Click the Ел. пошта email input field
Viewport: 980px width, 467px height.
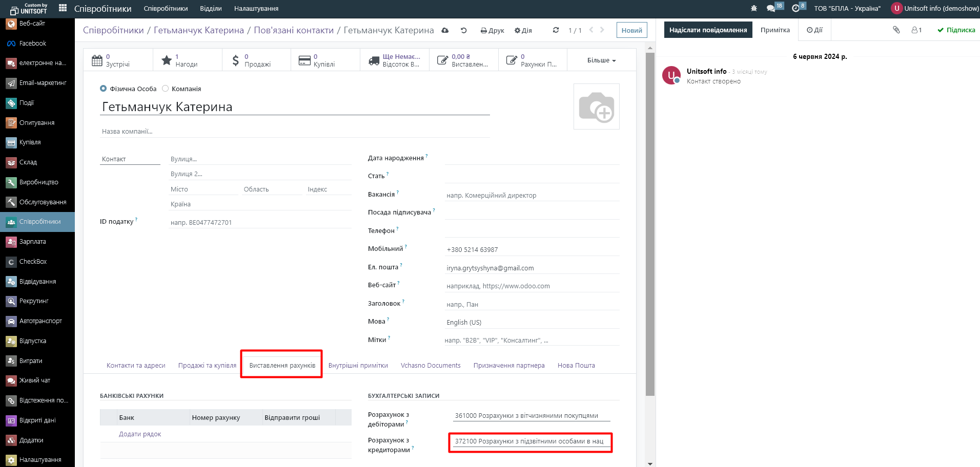point(532,268)
